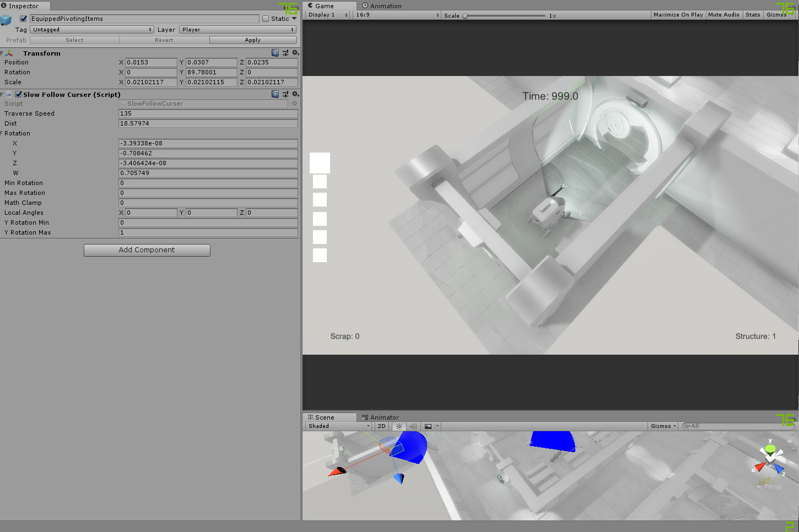Click the Min Rotation value field
The height and width of the screenshot is (532, 799).
[208, 183]
